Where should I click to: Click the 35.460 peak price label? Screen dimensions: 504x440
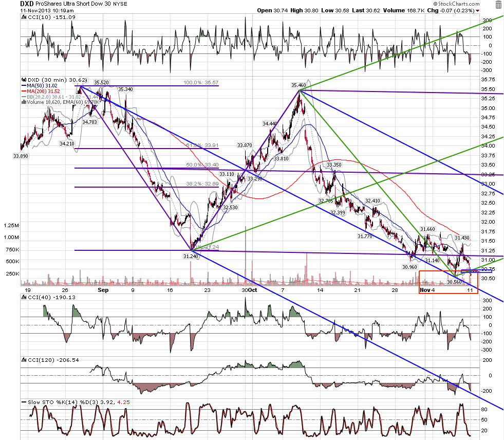[x=298, y=85]
